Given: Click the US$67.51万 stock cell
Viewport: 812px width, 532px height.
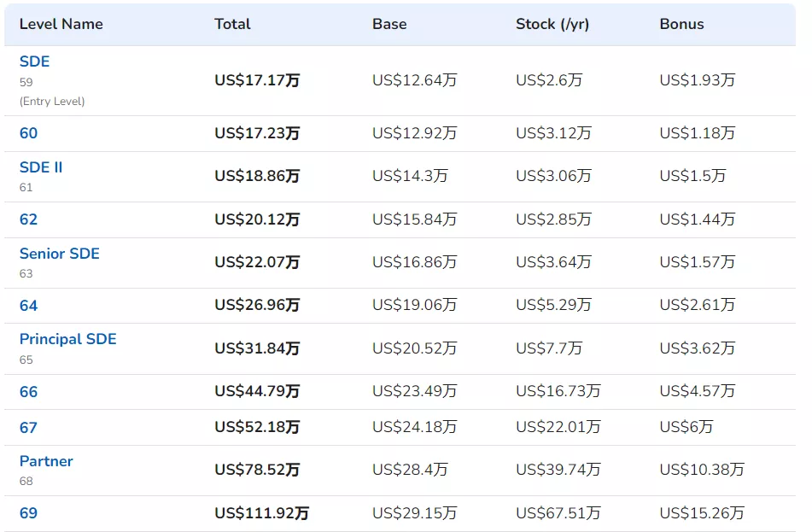Looking at the screenshot, I should [x=558, y=513].
